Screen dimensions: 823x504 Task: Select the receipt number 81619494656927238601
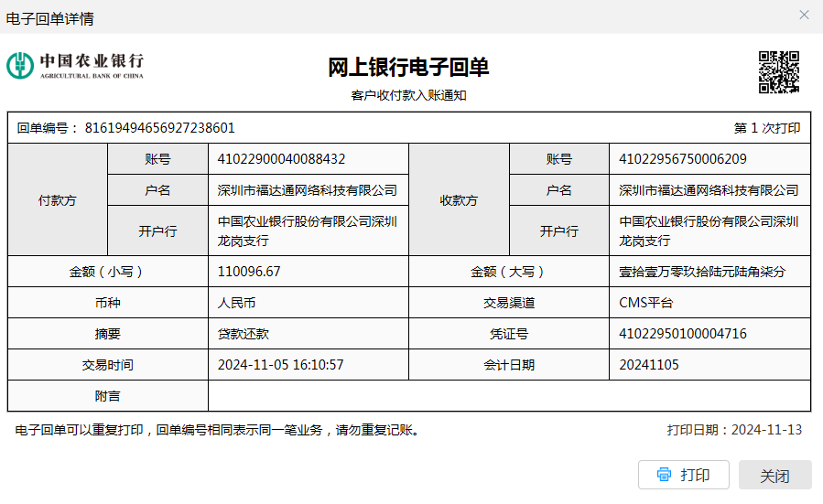point(159,128)
